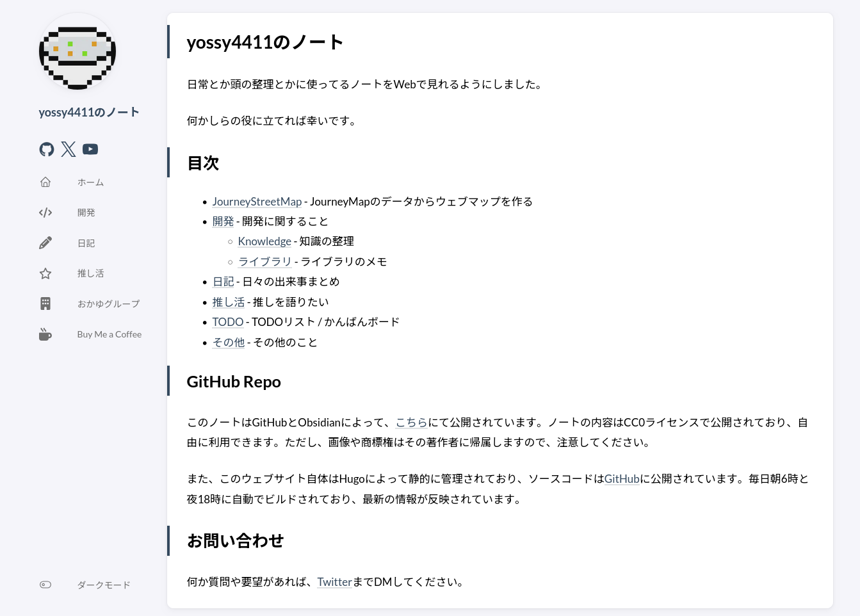Open the ライブラリ link

coord(264,262)
